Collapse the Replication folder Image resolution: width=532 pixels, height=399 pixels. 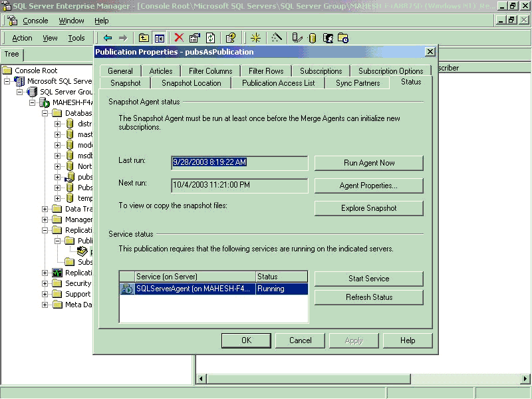pyautogui.click(x=45, y=230)
